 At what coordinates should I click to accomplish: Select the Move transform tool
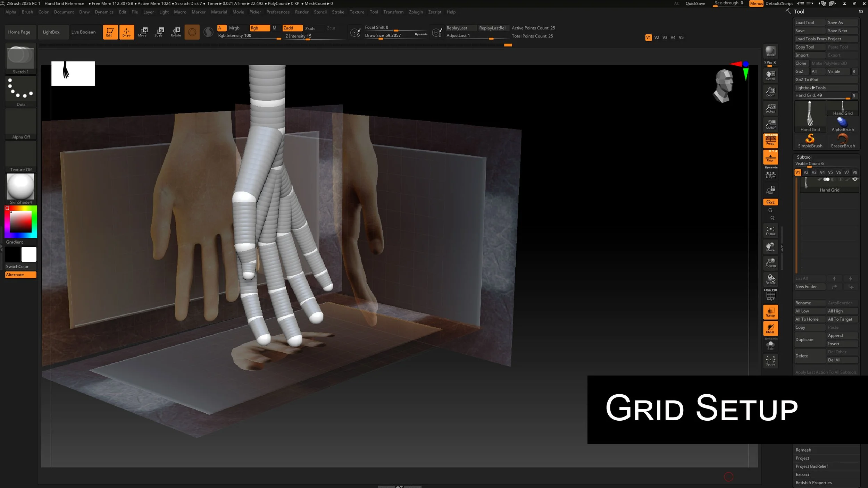click(142, 32)
